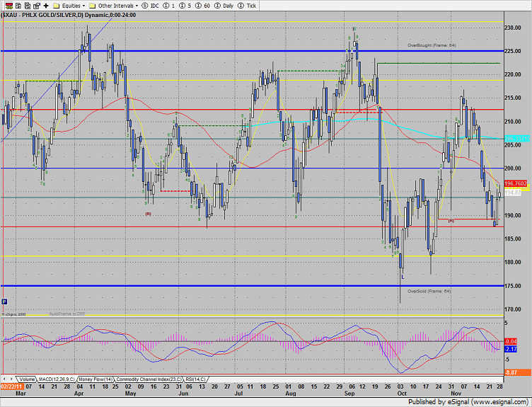Switch to the 5-minute interval

(185, 5)
